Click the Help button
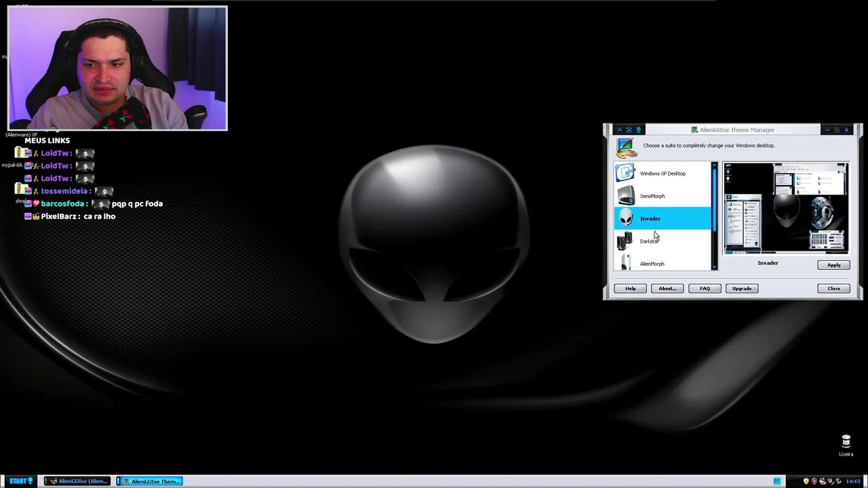Image resolution: width=868 pixels, height=488 pixels. (630, 289)
